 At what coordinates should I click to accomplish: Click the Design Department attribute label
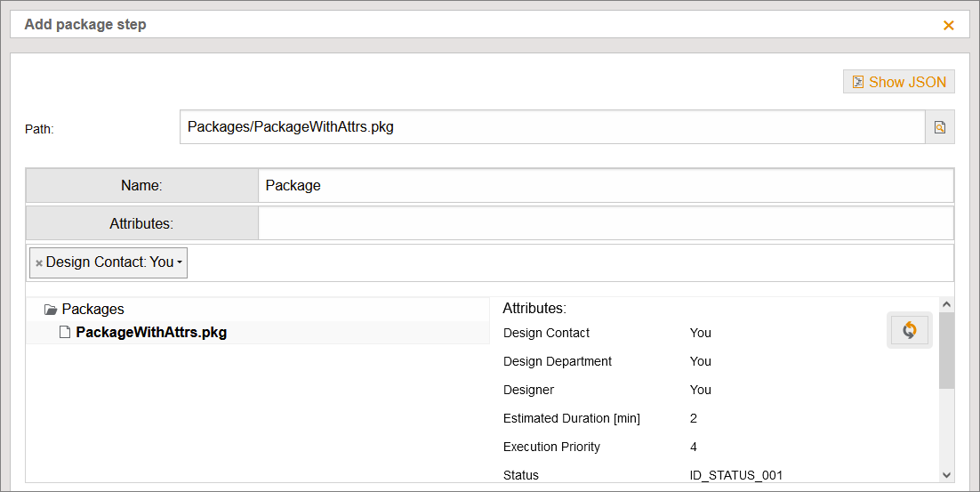[x=558, y=361]
